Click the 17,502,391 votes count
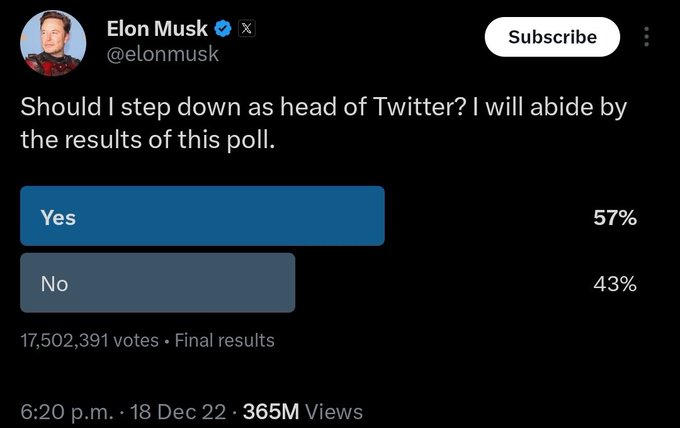 click(x=89, y=340)
